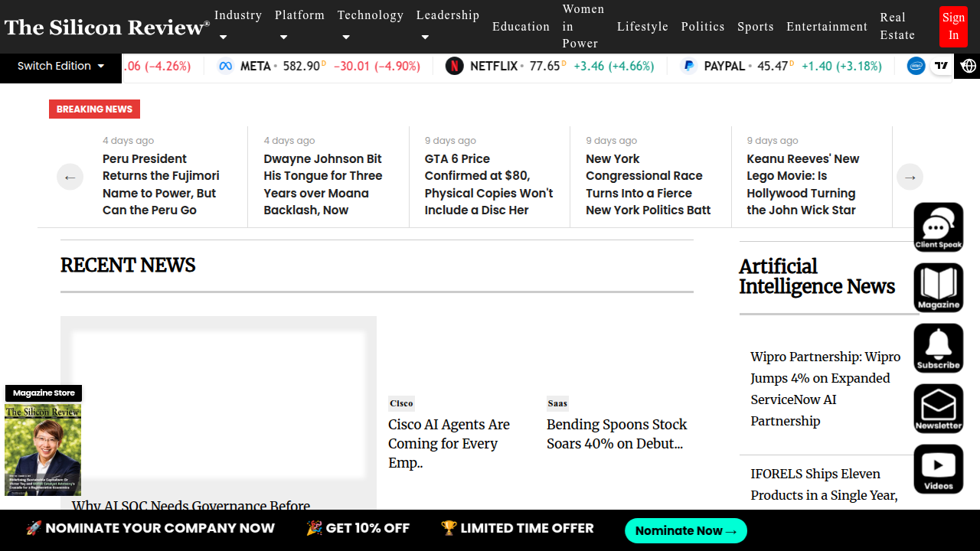This screenshot has width=980, height=551.
Task: Click the red Sign In button
Action: coord(953,27)
